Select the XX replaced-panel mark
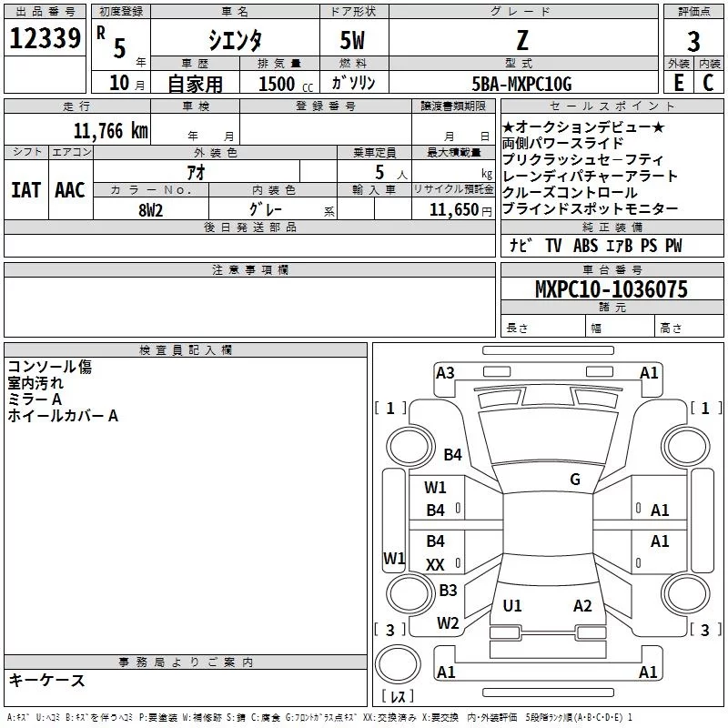Image resolution: width=728 pixels, height=728 pixels. [436, 564]
